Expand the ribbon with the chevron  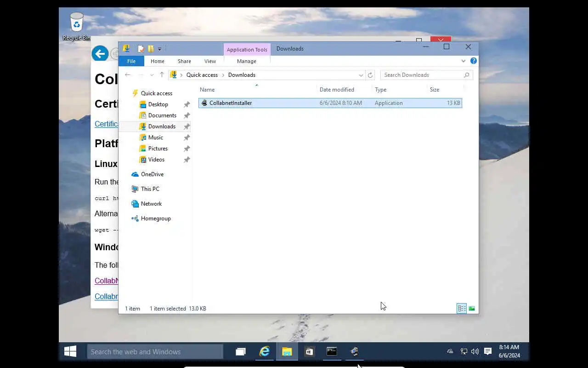pos(463,61)
